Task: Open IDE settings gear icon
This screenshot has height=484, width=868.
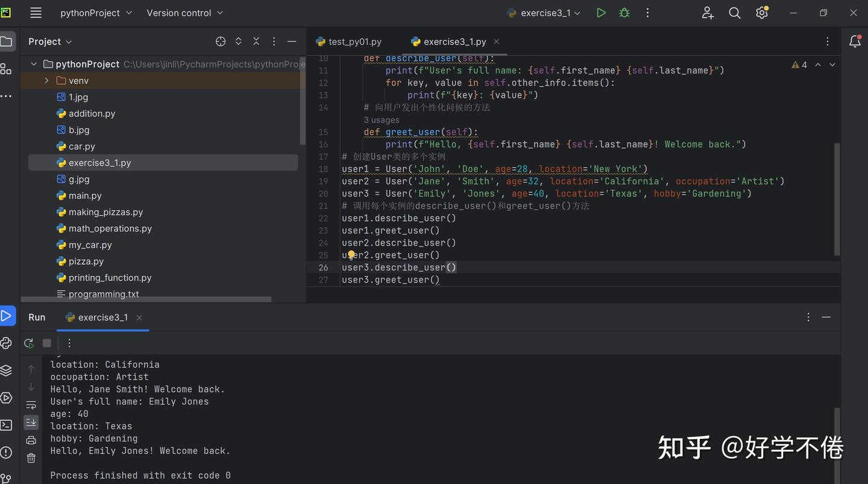Action: point(762,13)
